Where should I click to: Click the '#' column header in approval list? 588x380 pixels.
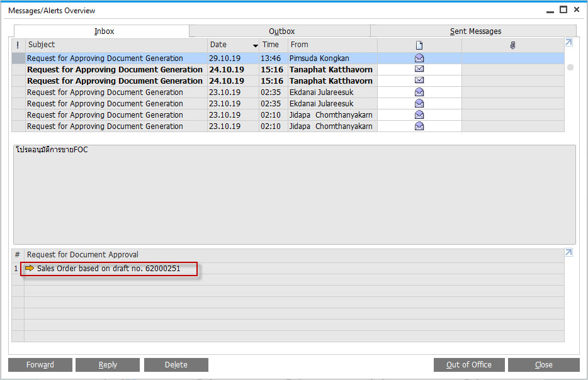click(x=17, y=255)
